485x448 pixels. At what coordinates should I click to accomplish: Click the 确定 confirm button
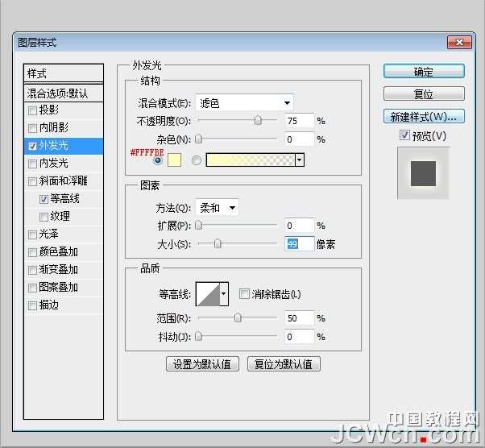click(x=424, y=72)
